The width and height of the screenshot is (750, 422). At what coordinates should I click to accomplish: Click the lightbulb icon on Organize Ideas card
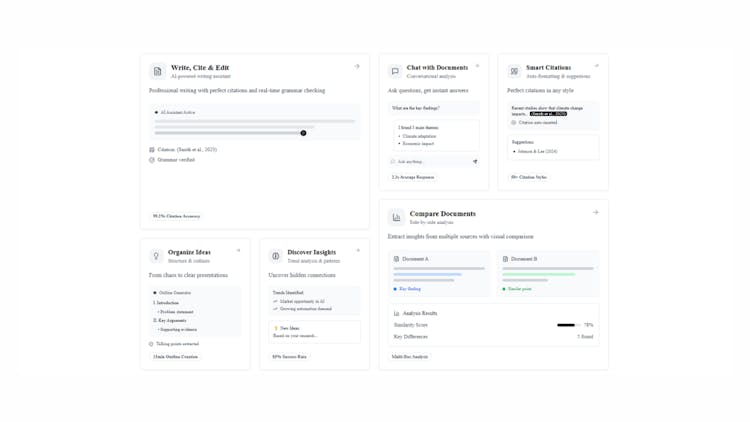(156, 256)
